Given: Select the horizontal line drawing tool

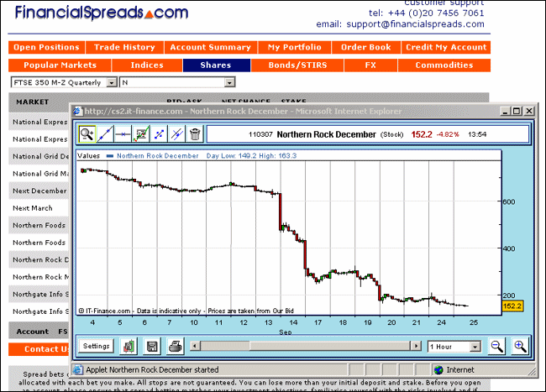Looking at the screenshot, I should (x=123, y=134).
